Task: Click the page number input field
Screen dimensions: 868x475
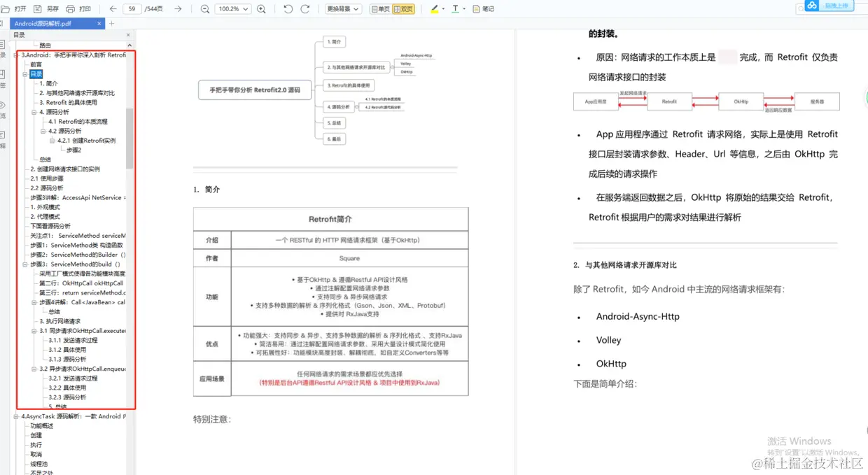Action: click(x=132, y=9)
